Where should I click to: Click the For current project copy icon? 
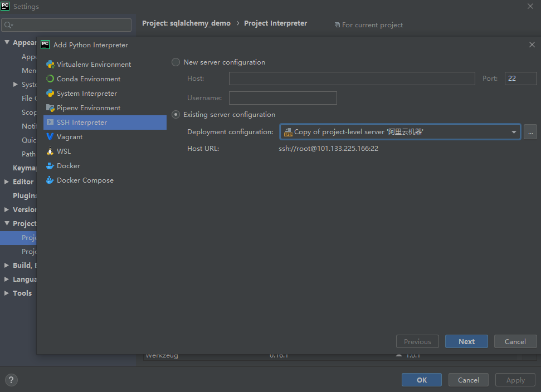point(337,25)
